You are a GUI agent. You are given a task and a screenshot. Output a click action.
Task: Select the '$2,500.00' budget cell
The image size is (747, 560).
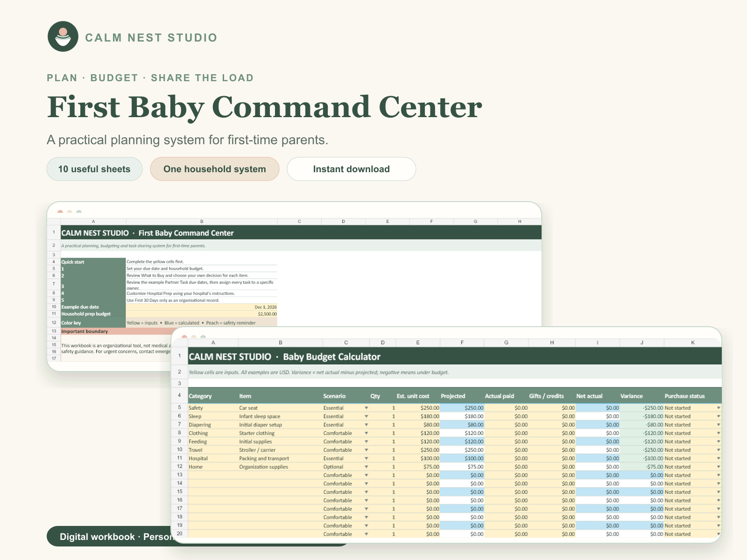point(202,314)
